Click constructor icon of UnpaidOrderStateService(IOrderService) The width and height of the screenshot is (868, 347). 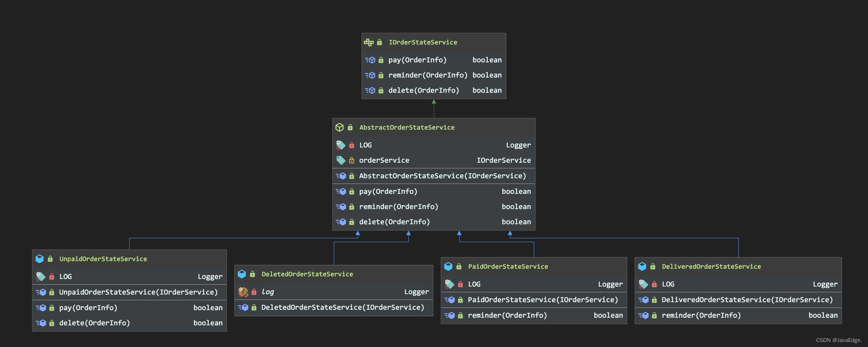[41, 292]
